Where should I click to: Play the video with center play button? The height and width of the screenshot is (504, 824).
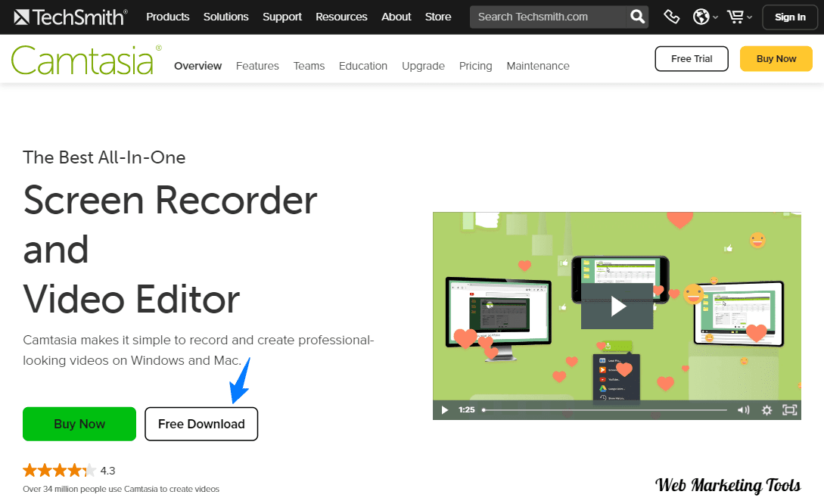click(617, 306)
